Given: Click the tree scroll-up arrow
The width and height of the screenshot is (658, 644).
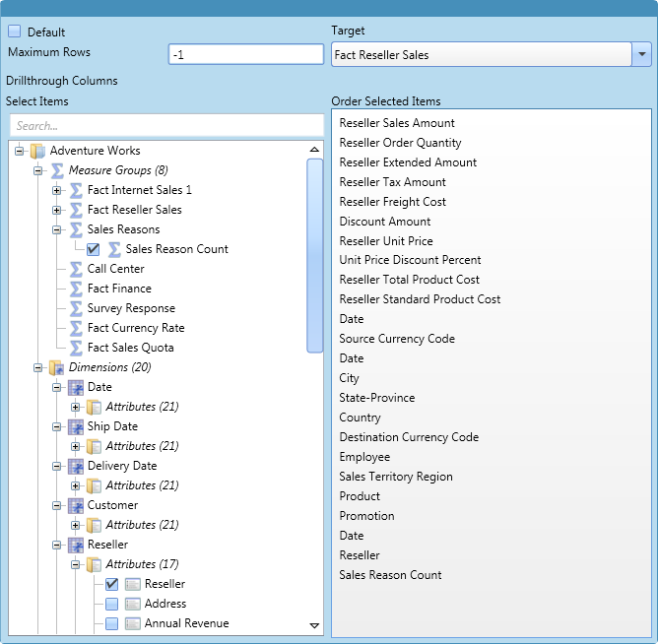Looking at the screenshot, I should pos(314,150).
